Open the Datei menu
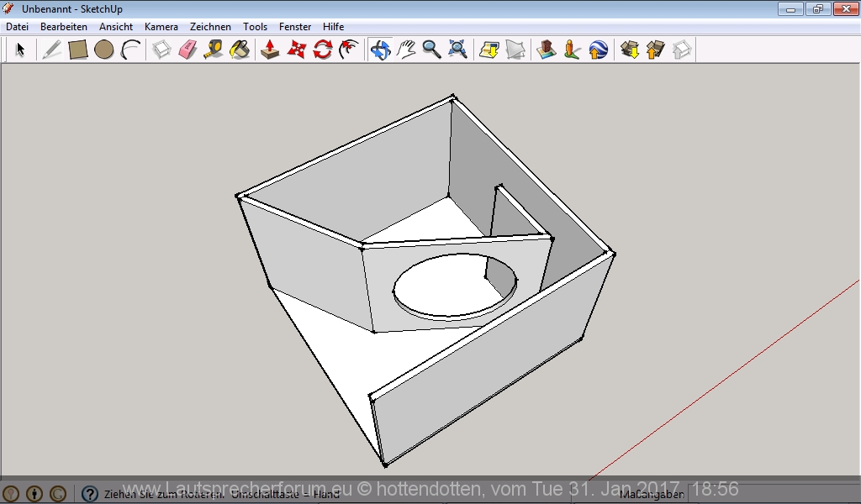 tap(17, 27)
